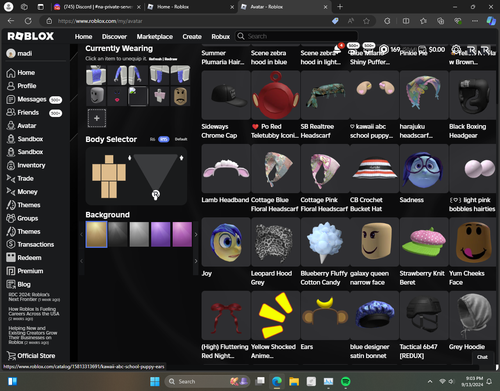Go to Create in the top nav
Viewport: 500px width, 391px height.
pyautogui.click(x=192, y=37)
